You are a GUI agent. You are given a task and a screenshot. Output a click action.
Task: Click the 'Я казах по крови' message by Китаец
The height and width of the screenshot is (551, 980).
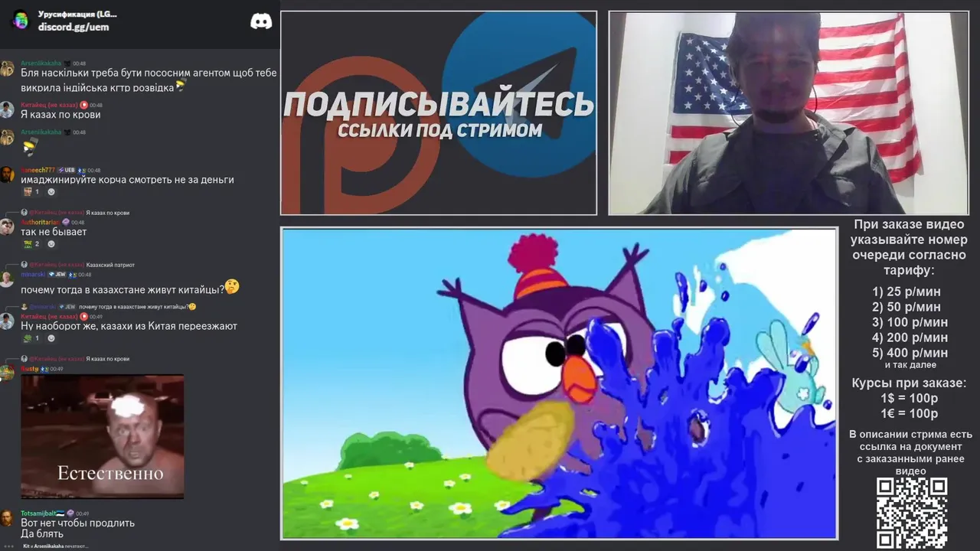(x=60, y=115)
